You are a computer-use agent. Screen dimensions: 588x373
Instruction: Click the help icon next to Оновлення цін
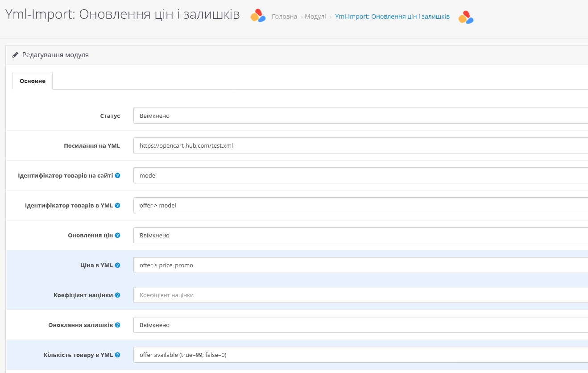coord(117,235)
